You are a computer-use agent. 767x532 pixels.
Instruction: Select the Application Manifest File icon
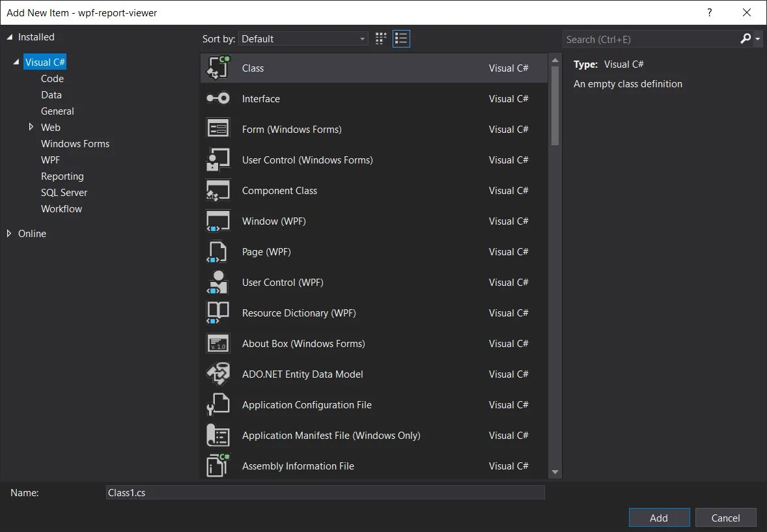[x=218, y=435]
